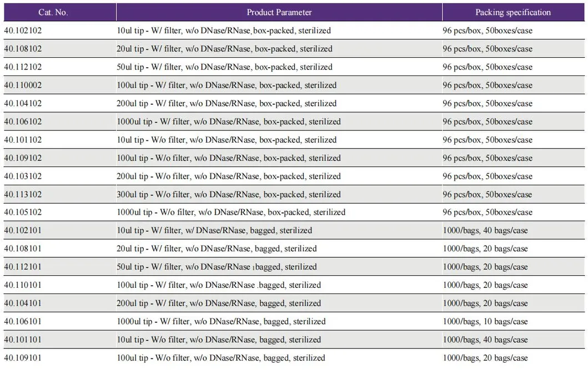
Task: Select 100ul W/ filter bagged description
Action: (x=219, y=285)
